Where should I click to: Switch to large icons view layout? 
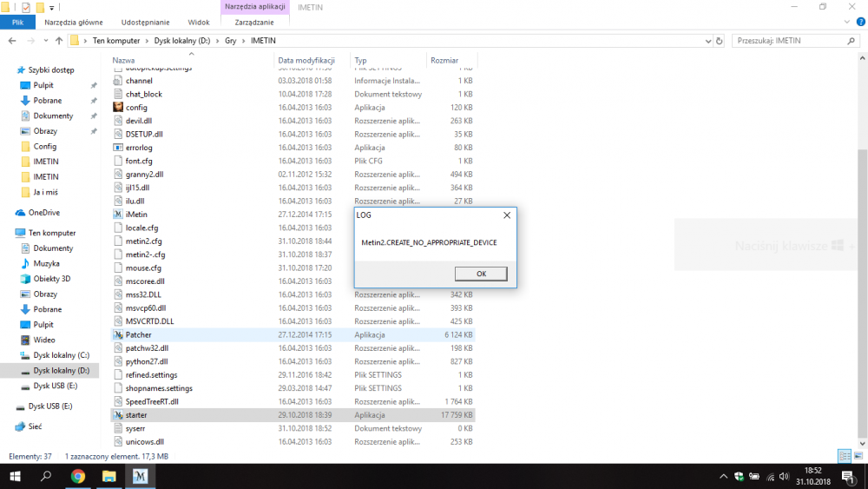(x=858, y=456)
